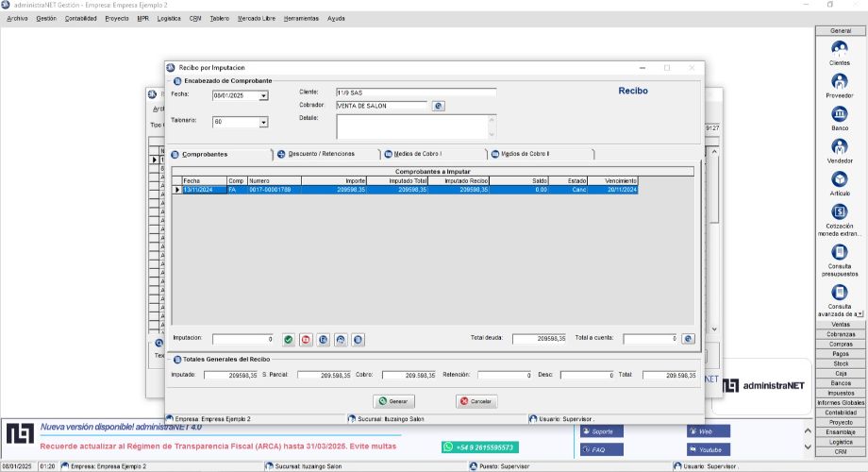Open the Ventas sidebar section

pyautogui.click(x=841, y=324)
